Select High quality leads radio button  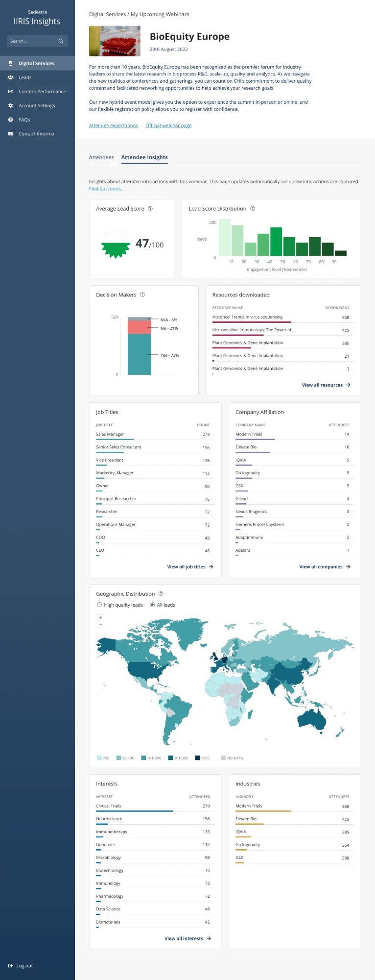tap(99, 605)
